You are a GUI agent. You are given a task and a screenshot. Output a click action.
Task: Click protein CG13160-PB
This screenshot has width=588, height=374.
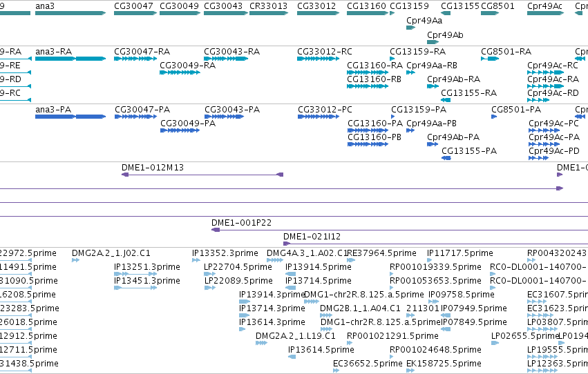click(368, 144)
